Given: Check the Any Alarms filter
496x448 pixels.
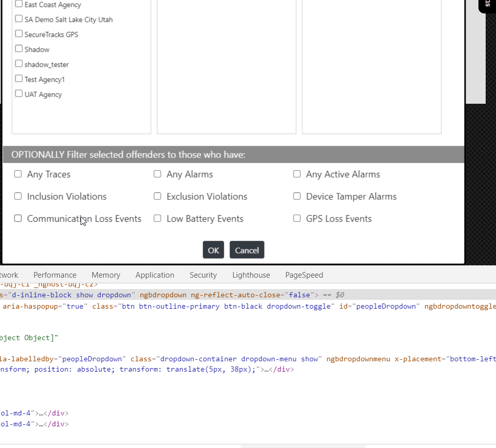Looking at the screenshot, I should click(x=157, y=174).
